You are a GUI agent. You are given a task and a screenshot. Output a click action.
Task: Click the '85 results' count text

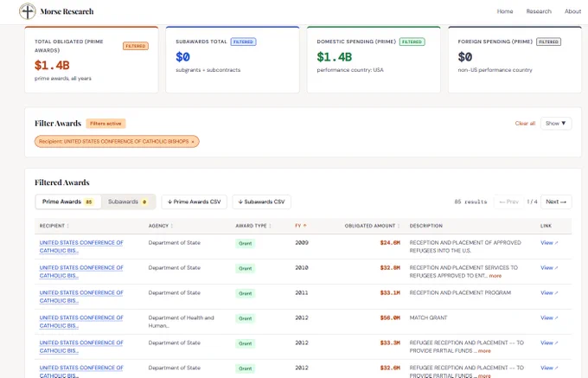(470, 202)
